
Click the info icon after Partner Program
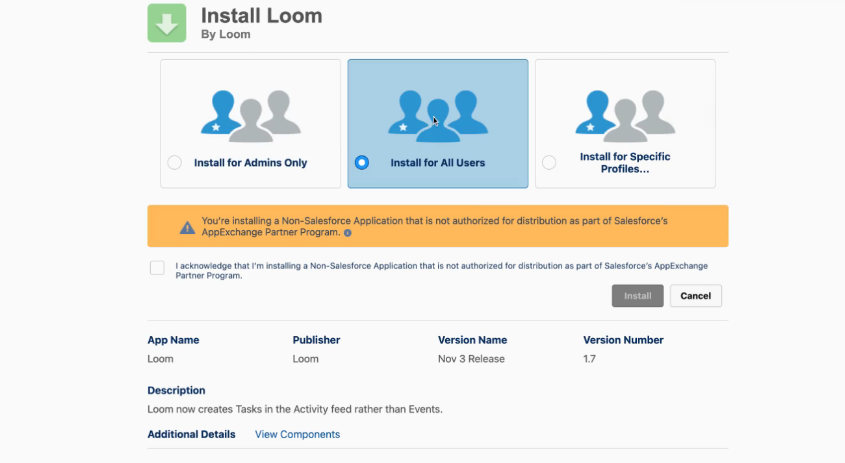pyautogui.click(x=348, y=233)
